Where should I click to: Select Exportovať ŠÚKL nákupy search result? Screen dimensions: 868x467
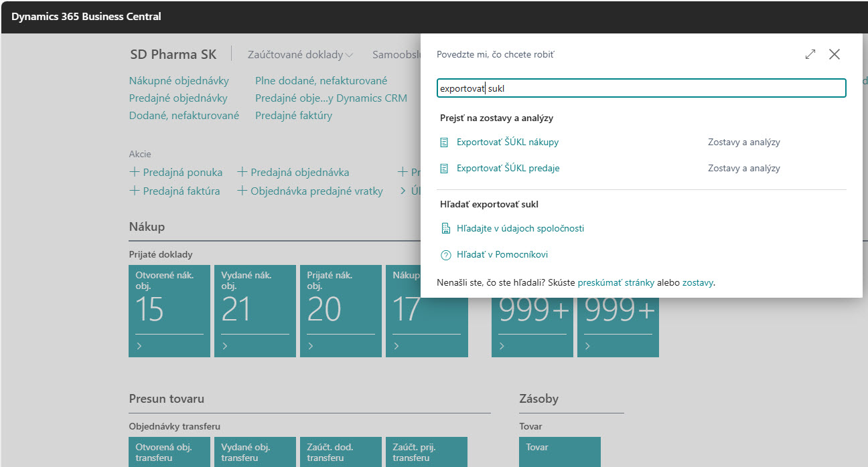pos(507,143)
